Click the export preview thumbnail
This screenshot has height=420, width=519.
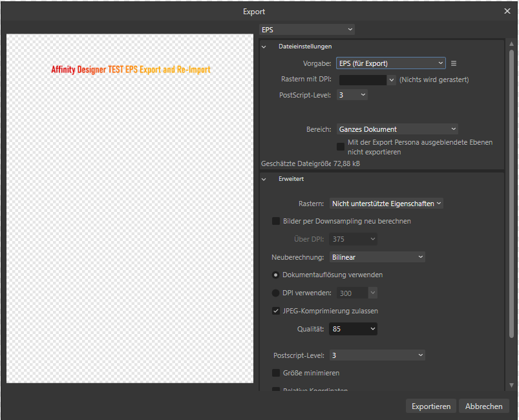point(130,209)
